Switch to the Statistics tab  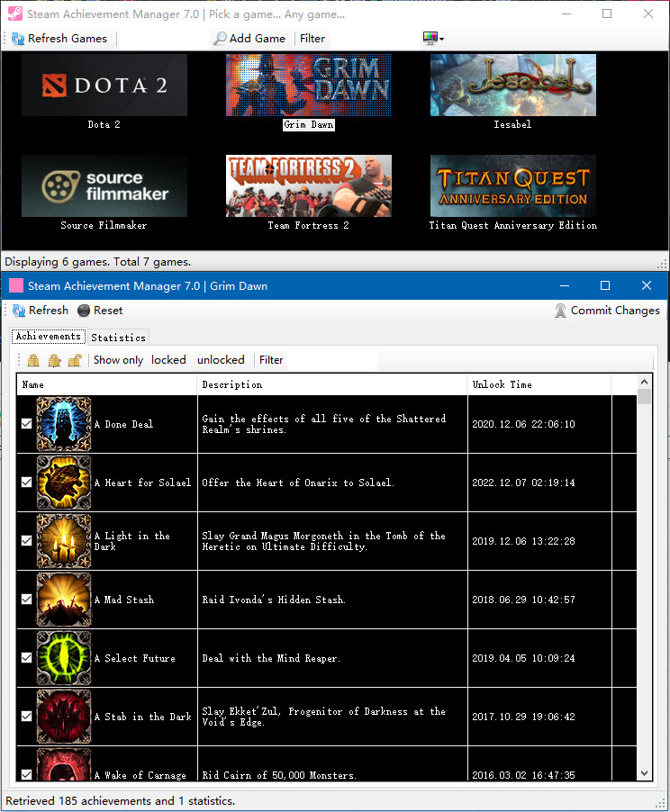pyautogui.click(x=118, y=338)
